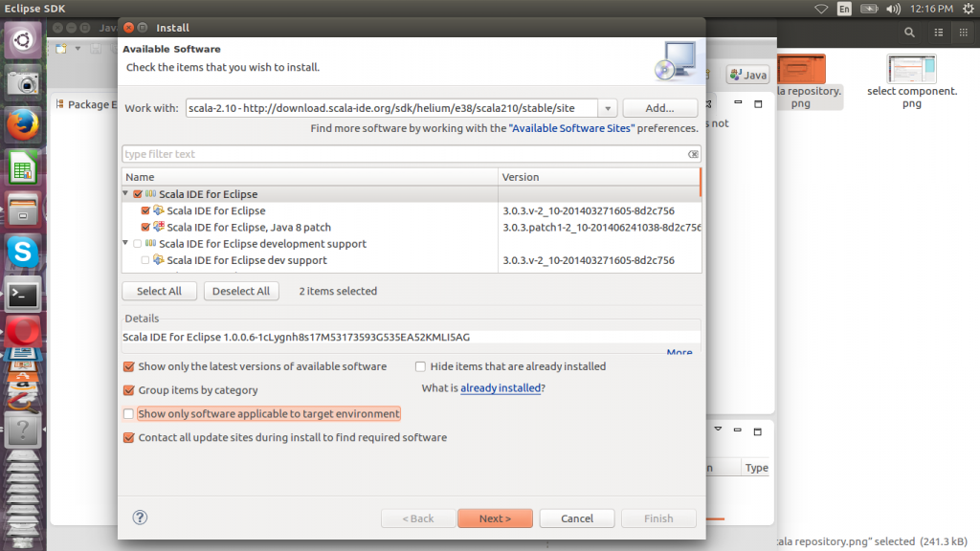Click the red circle app in launcher
The width and height of the screenshot is (980, 551).
point(23,331)
